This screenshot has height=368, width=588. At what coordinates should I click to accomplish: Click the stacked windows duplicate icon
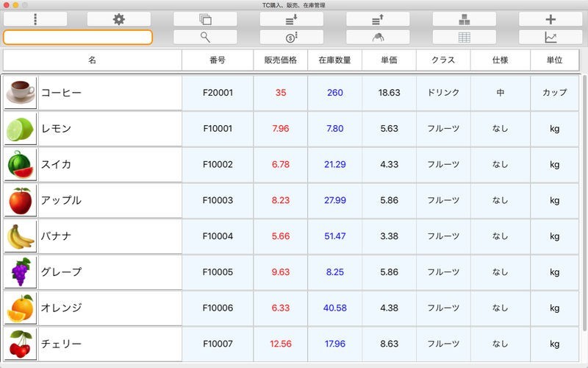205,19
